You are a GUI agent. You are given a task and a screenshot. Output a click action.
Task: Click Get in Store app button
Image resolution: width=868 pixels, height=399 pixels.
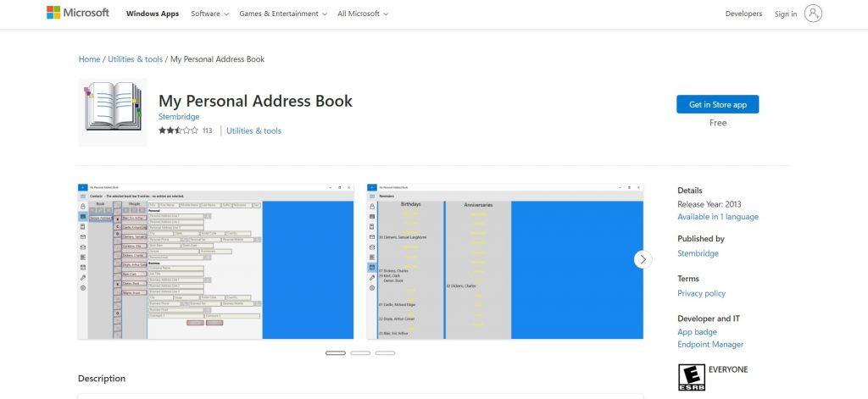tap(717, 104)
